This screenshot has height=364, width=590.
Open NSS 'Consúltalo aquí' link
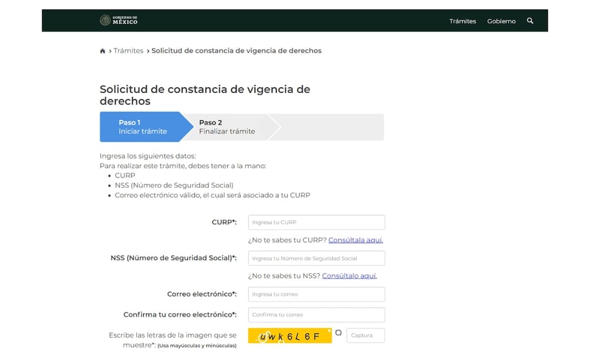349,275
